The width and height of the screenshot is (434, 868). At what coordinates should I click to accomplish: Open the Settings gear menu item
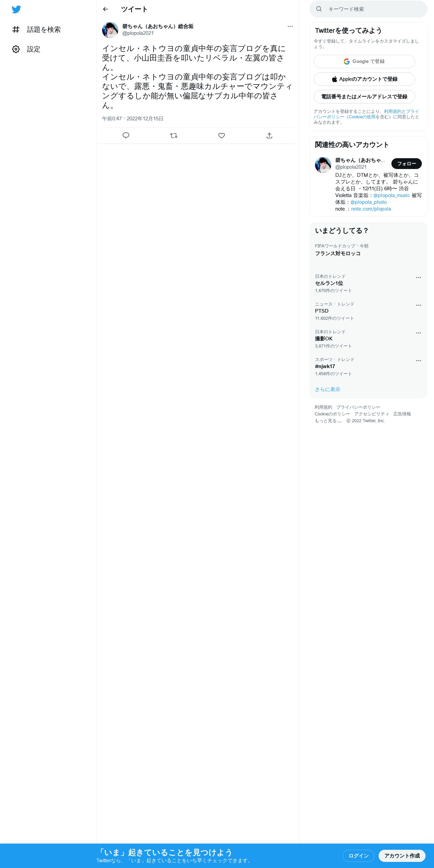[26, 49]
